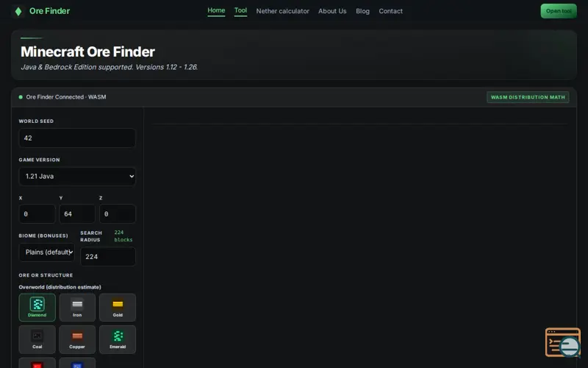Image resolution: width=588 pixels, height=368 pixels.
Task: Select the Copper ore tile
Action: pos(77,339)
